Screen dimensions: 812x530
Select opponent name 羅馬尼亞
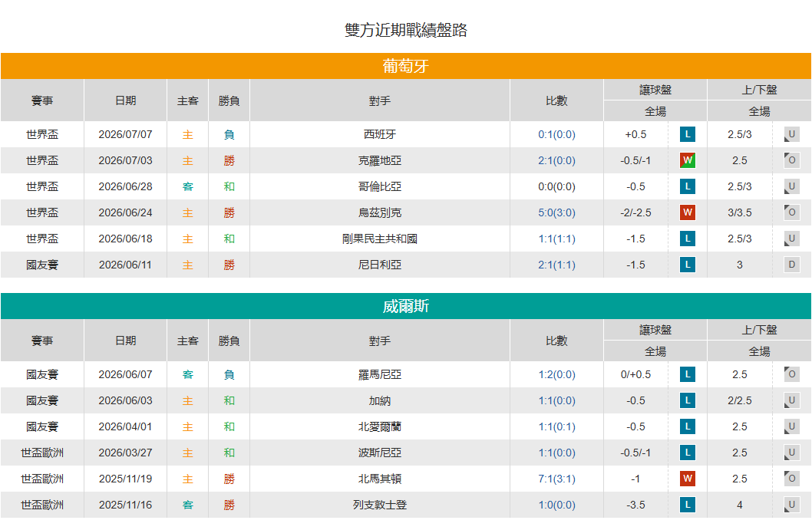(x=380, y=375)
